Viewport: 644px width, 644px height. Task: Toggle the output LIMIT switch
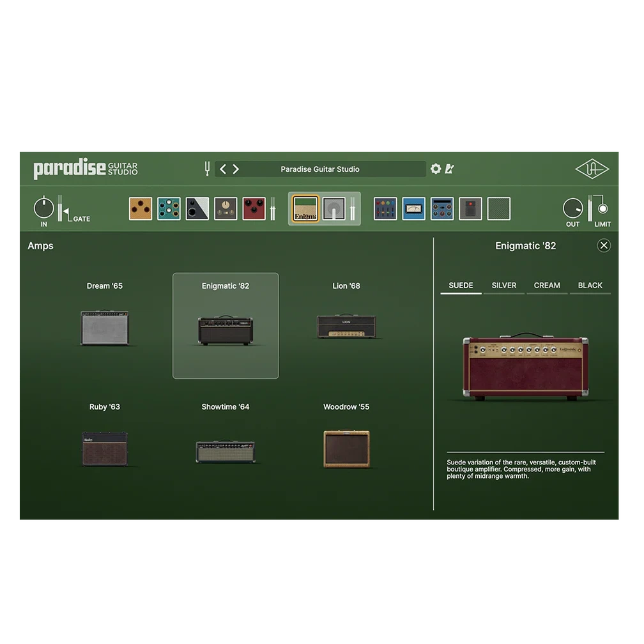602,209
